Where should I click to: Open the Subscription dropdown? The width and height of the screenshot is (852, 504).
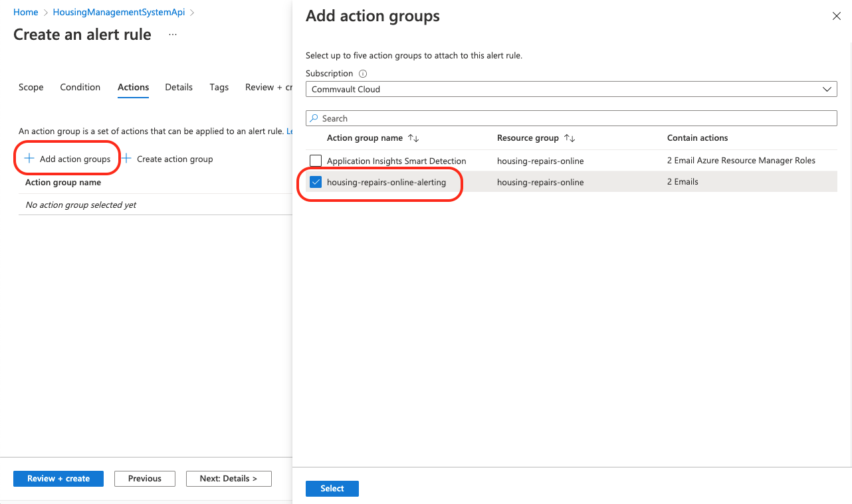click(x=571, y=89)
